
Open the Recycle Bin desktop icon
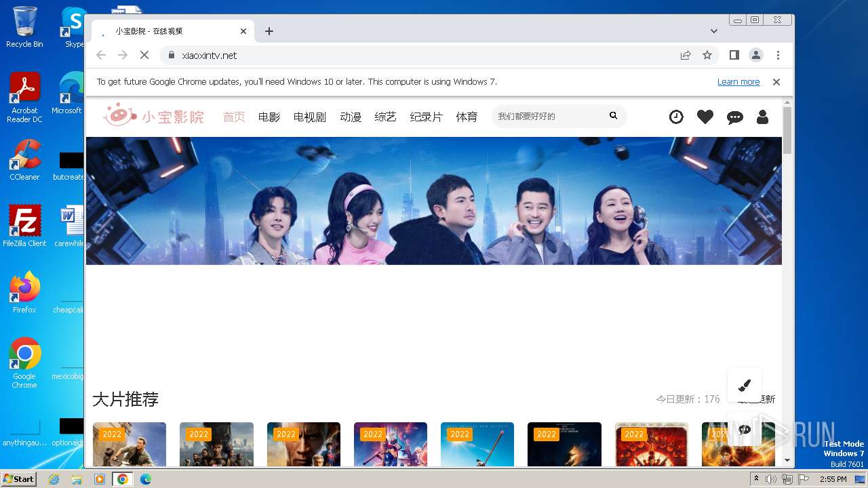pyautogui.click(x=24, y=28)
